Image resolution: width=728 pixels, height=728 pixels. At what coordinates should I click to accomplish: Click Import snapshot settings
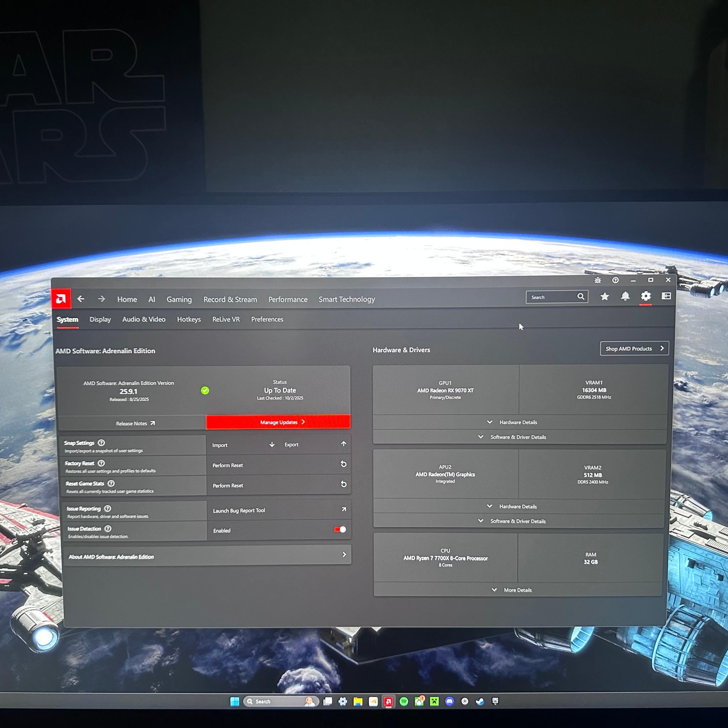243,445
